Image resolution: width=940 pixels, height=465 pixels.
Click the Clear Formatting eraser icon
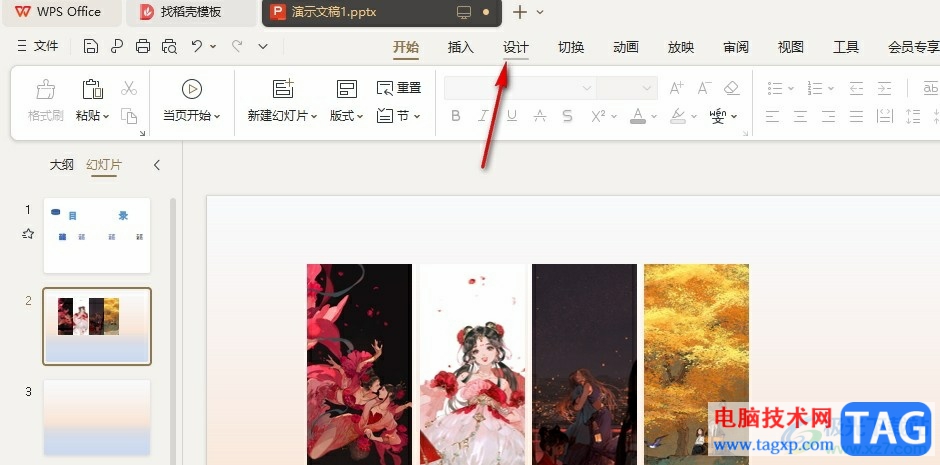pos(731,88)
